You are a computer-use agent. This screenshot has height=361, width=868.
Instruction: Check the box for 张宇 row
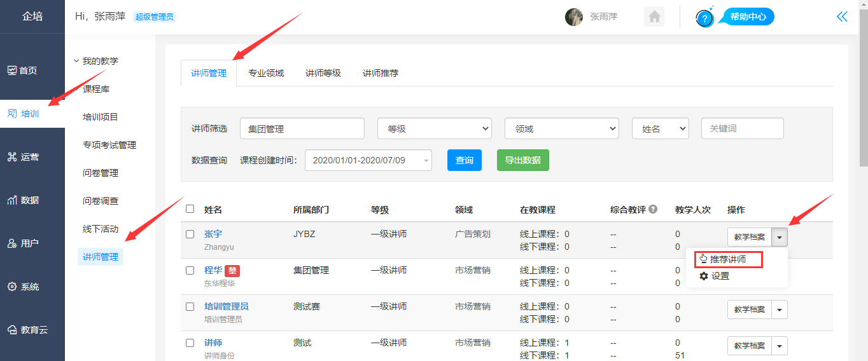(190, 234)
